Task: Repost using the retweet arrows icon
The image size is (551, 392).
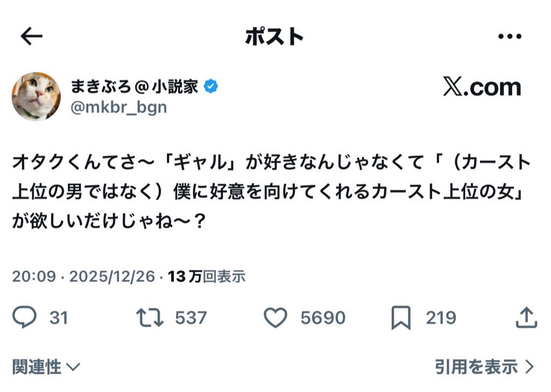Action: coord(149,317)
